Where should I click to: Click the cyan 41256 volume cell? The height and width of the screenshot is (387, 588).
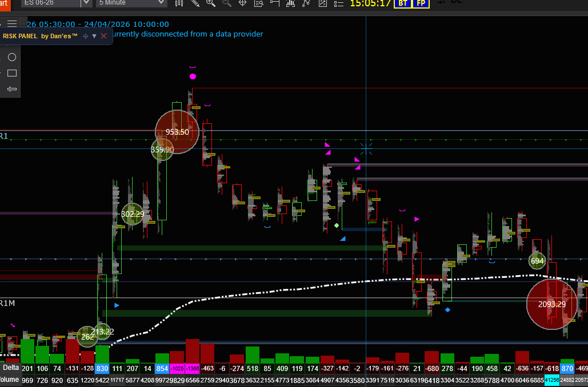tap(552, 380)
